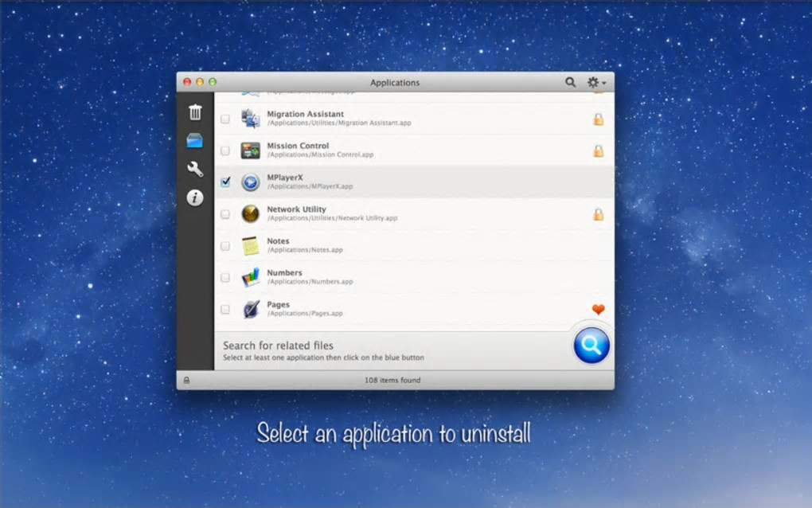Select the Numbers name text
Image resolution: width=812 pixels, height=508 pixels.
pyautogui.click(x=284, y=272)
